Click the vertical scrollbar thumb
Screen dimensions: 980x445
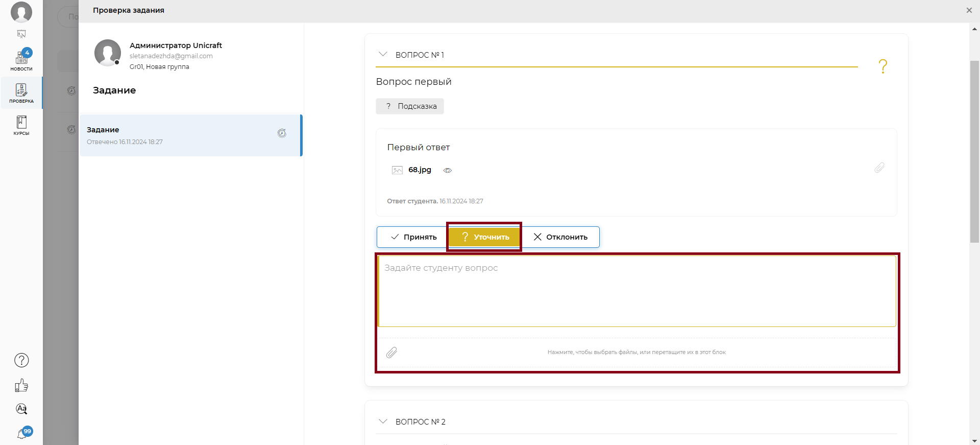pyautogui.click(x=974, y=151)
